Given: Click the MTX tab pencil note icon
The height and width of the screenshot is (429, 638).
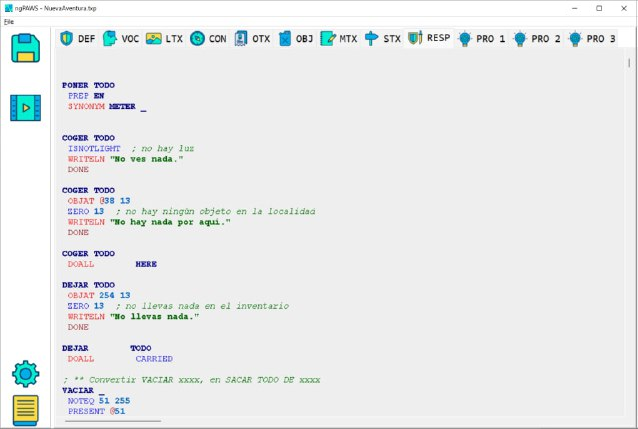Looking at the screenshot, I should (x=328, y=39).
